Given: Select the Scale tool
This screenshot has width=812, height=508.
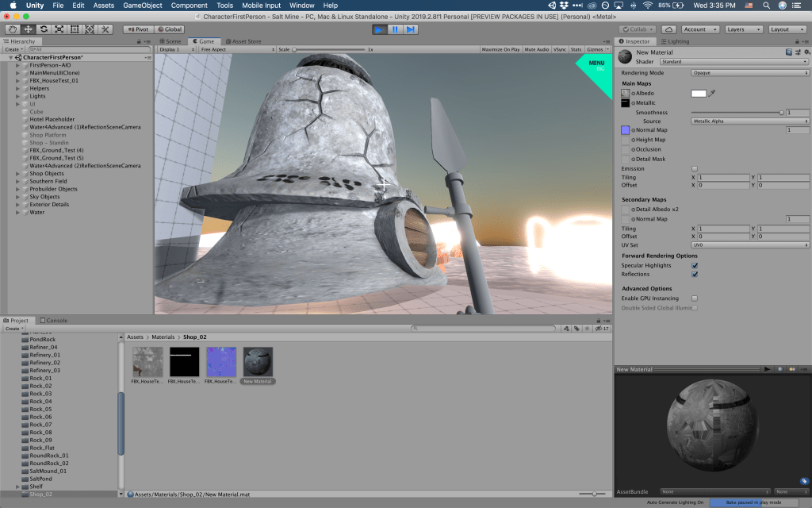Looking at the screenshot, I should tap(58, 29).
